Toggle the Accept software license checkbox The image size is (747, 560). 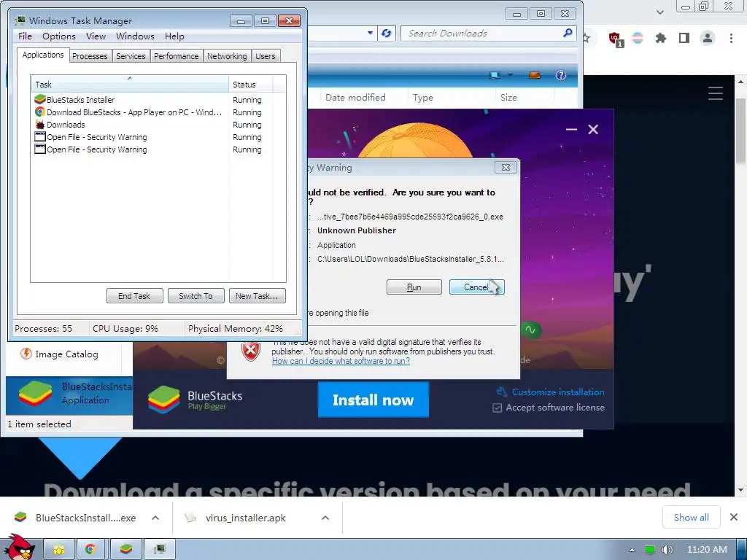point(497,408)
